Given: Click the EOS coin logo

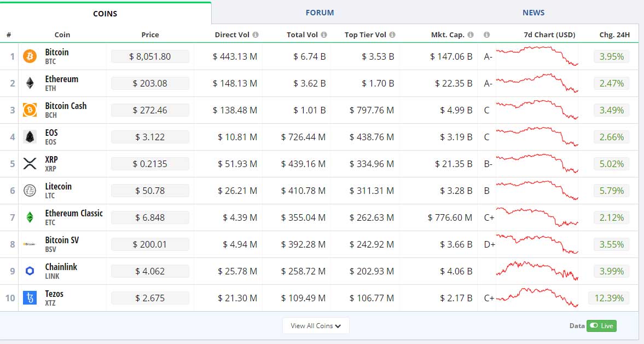Looking at the screenshot, I should tap(30, 136).
